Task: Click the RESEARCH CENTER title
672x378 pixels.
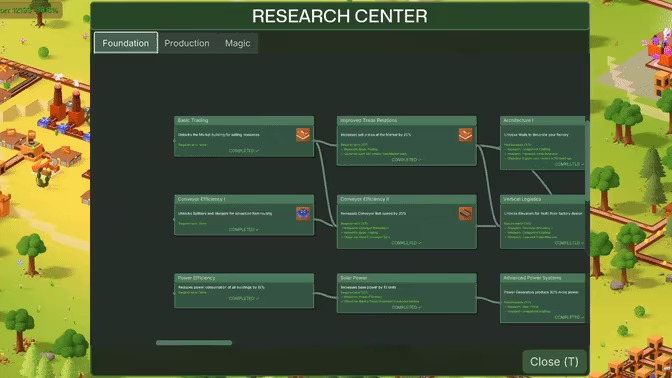Action: (339, 16)
